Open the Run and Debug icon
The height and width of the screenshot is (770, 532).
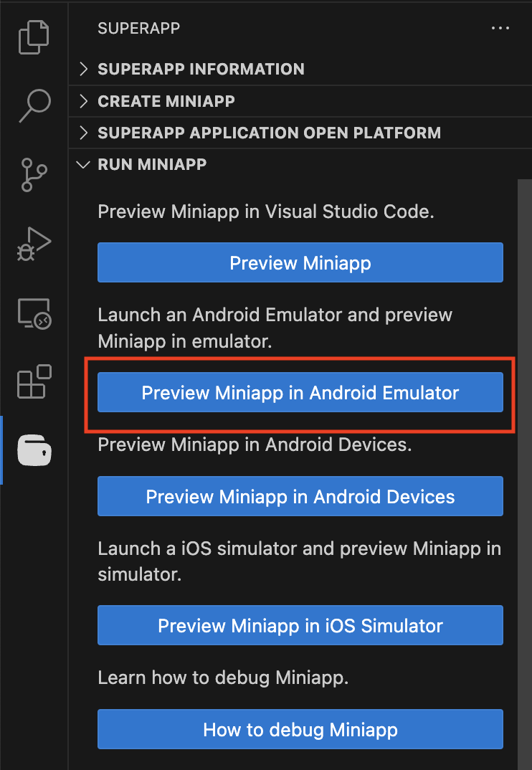pos(34,244)
